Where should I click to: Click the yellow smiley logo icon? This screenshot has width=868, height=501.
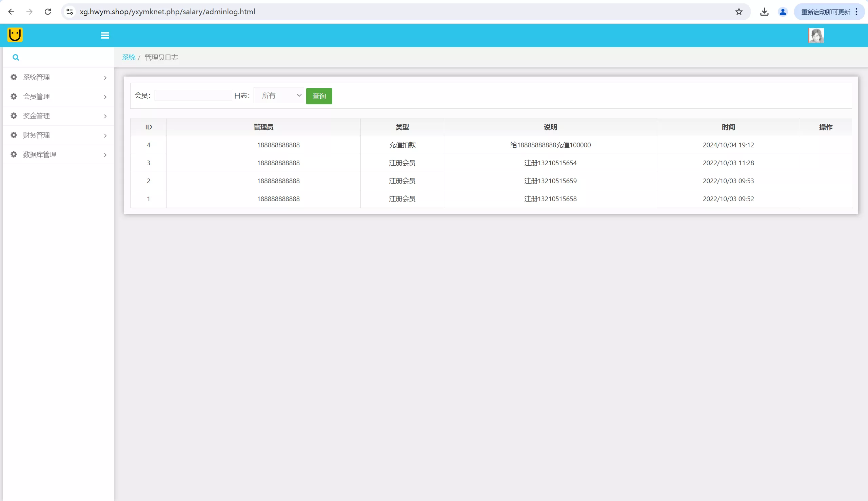15,35
